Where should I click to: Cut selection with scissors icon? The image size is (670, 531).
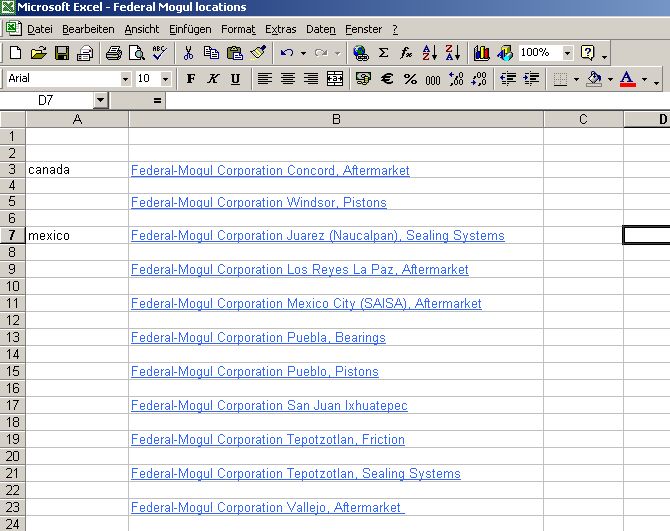pyautogui.click(x=188, y=53)
